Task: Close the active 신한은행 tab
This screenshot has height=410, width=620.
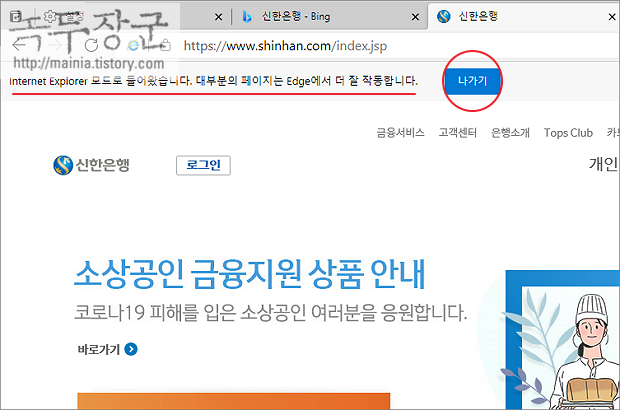Action: [612, 17]
